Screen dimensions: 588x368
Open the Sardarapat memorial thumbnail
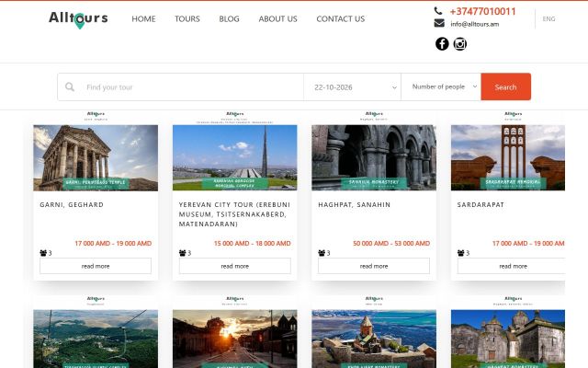(x=508, y=157)
